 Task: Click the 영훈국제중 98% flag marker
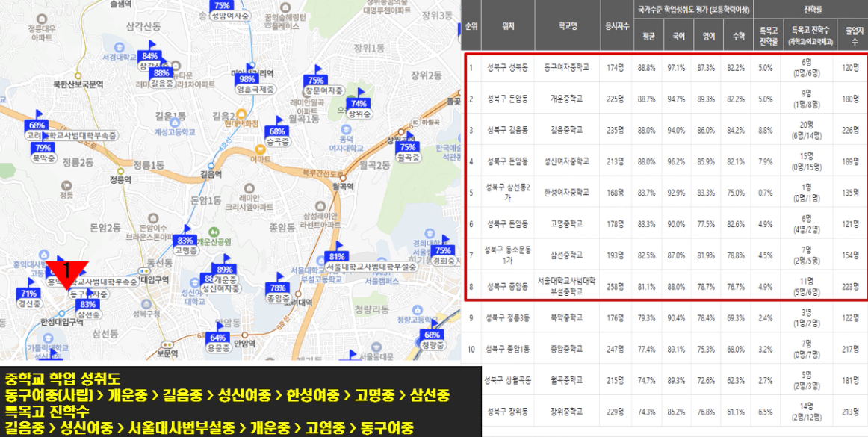pyautogui.click(x=247, y=78)
